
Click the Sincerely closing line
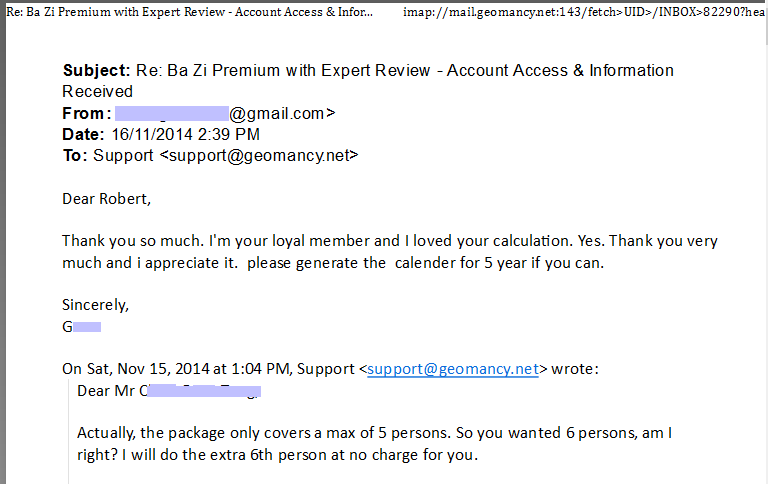95,305
